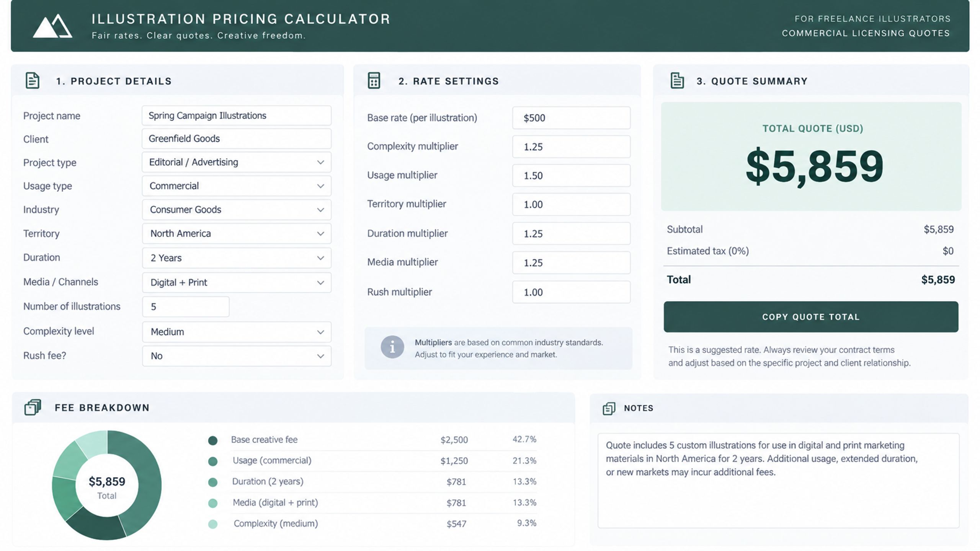980x551 pixels.
Task: Open the Rush fee dropdown
Action: click(237, 356)
